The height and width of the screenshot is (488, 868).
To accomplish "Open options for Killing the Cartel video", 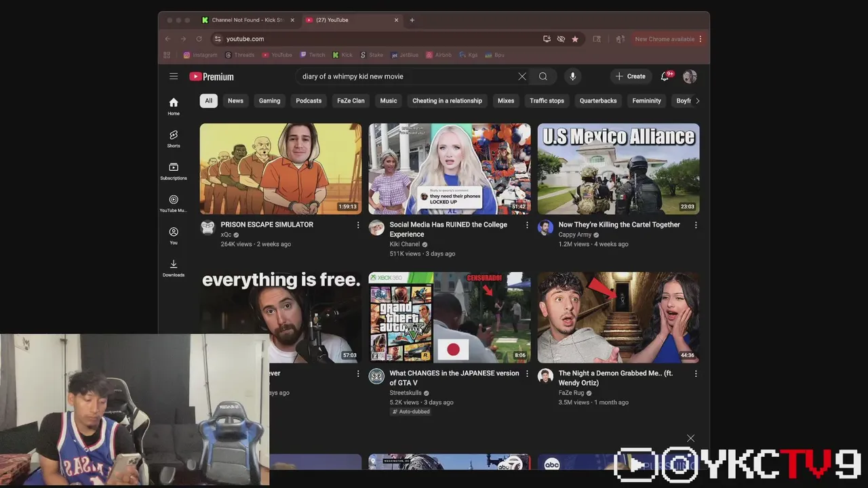I will click(x=696, y=225).
